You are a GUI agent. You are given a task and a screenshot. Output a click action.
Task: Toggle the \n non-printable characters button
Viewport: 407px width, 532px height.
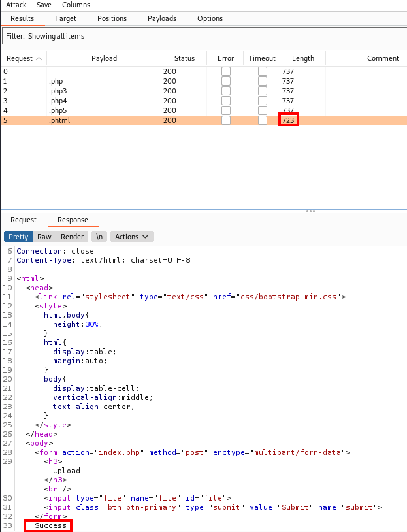[x=99, y=237]
